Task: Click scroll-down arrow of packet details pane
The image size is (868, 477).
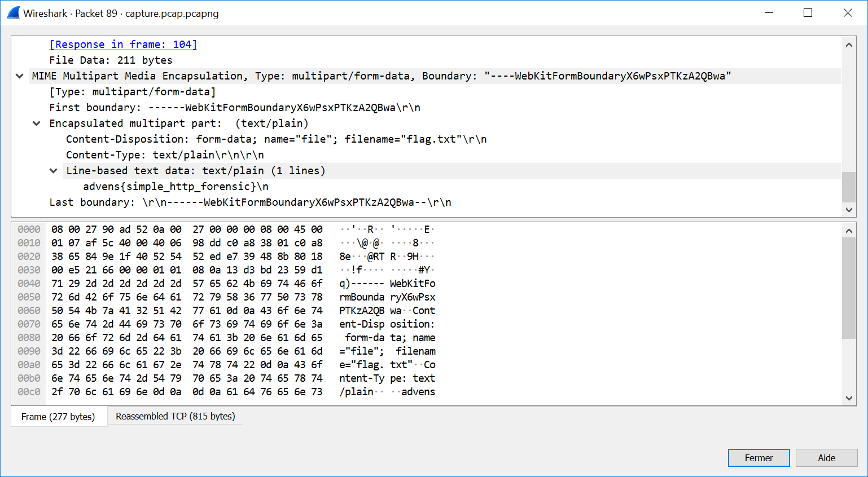Action: tap(849, 210)
